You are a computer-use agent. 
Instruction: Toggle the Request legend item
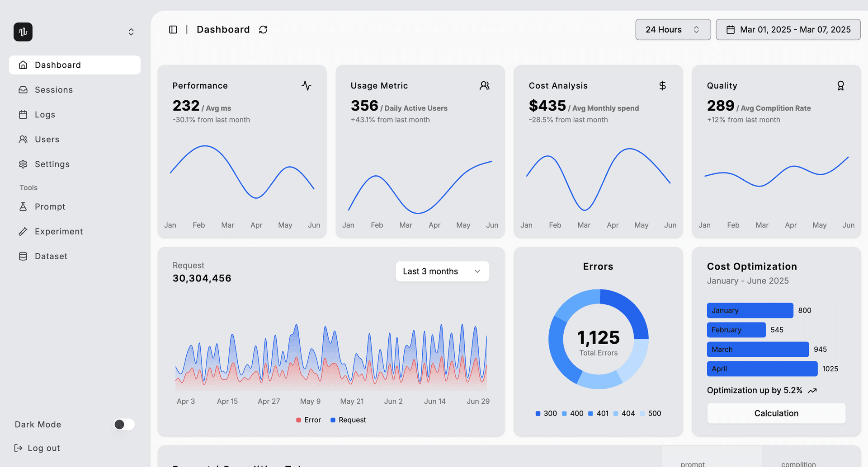coord(348,420)
